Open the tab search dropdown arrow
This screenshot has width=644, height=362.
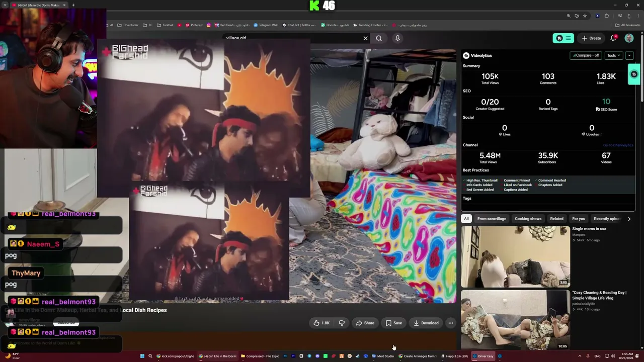[x=5, y=5]
